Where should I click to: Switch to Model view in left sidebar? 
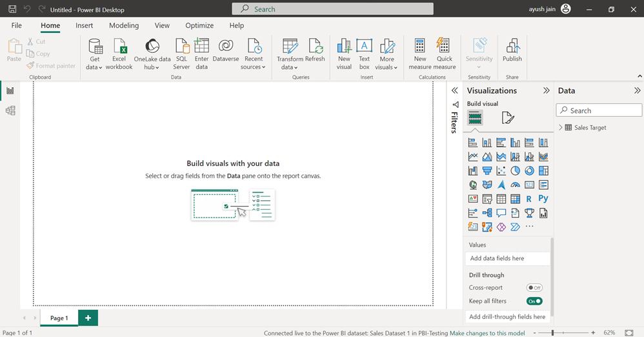(x=10, y=110)
